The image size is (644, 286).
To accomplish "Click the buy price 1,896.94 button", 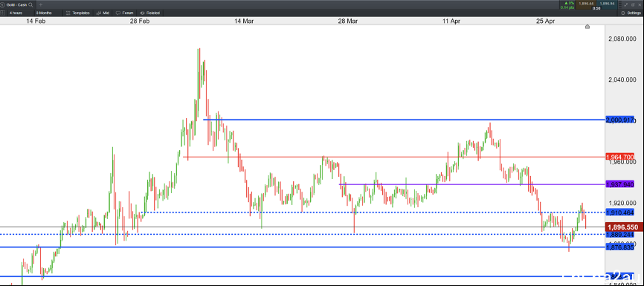I will click(607, 4).
